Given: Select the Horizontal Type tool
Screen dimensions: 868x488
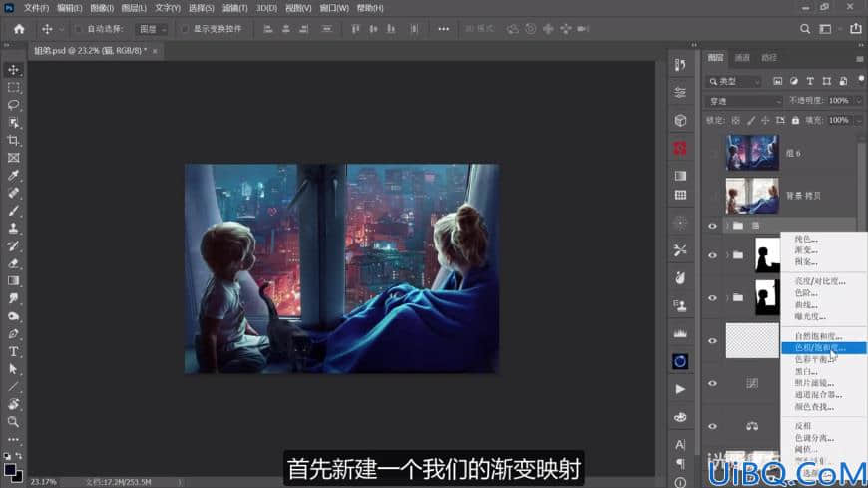Looking at the screenshot, I should pos(13,351).
